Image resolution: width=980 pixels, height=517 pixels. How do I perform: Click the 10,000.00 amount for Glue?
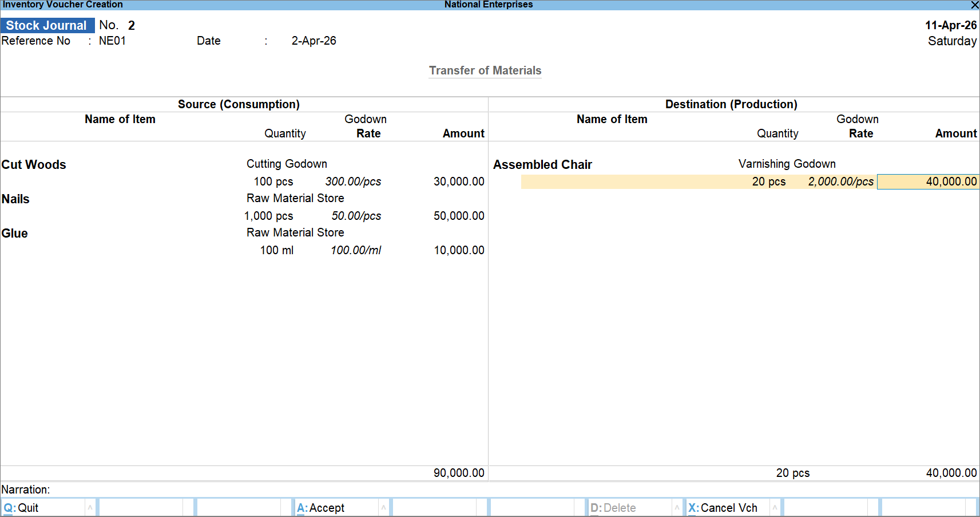point(459,250)
